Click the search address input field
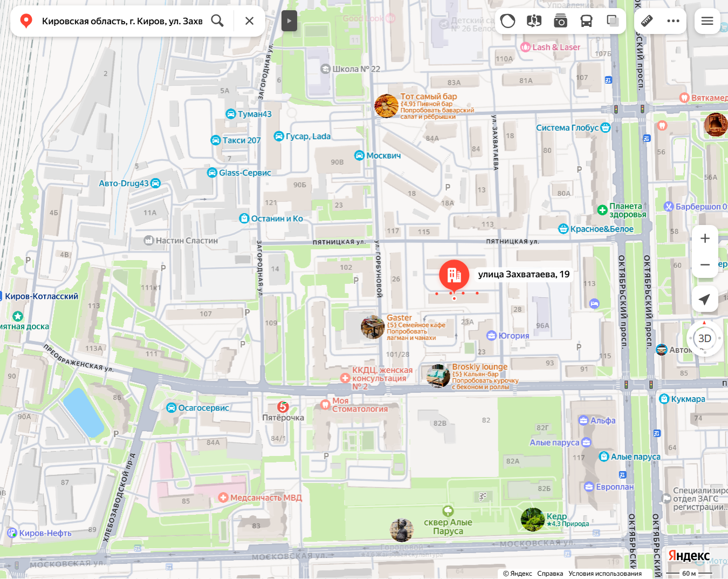The width and height of the screenshot is (728, 579). coord(122,21)
